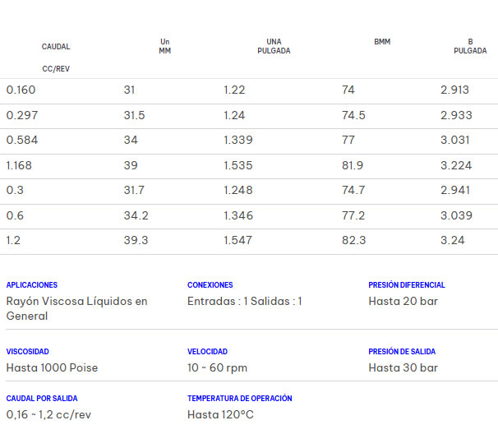Click the 'Hasta 1000 Poise' text
Image resolution: width=498 pixels, height=448 pixels.
[x=52, y=368]
